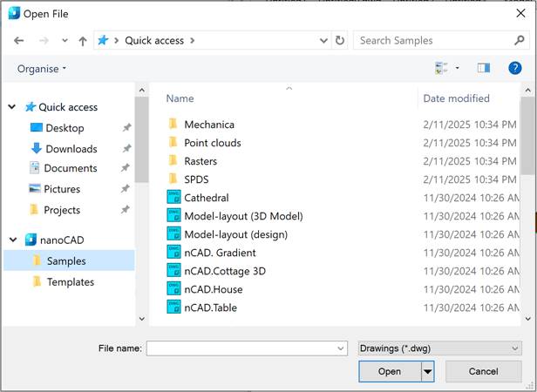
Task: Click the file list scroll up arrow
Action: [x=528, y=91]
